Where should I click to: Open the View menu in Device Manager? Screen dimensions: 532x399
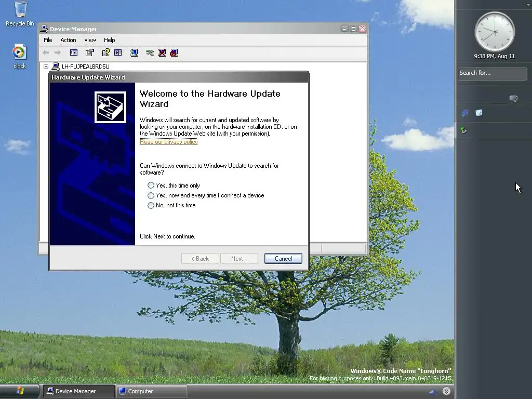click(x=90, y=40)
